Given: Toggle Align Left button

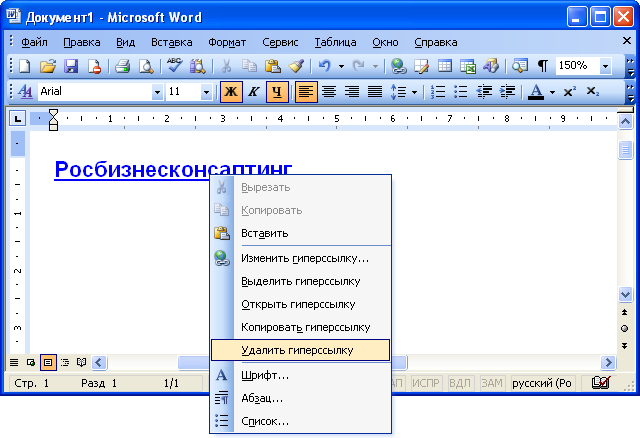Looking at the screenshot, I should click(306, 91).
